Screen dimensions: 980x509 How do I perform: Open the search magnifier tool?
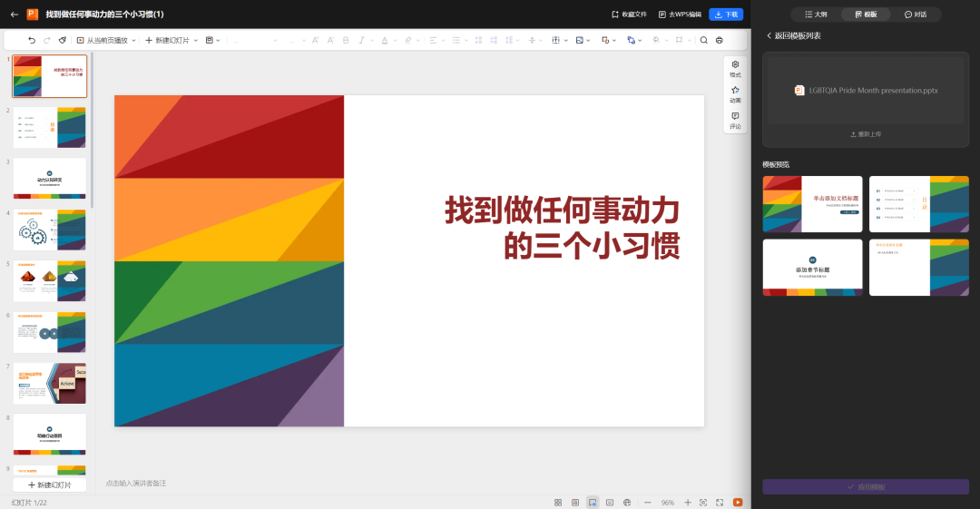point(703,40)
